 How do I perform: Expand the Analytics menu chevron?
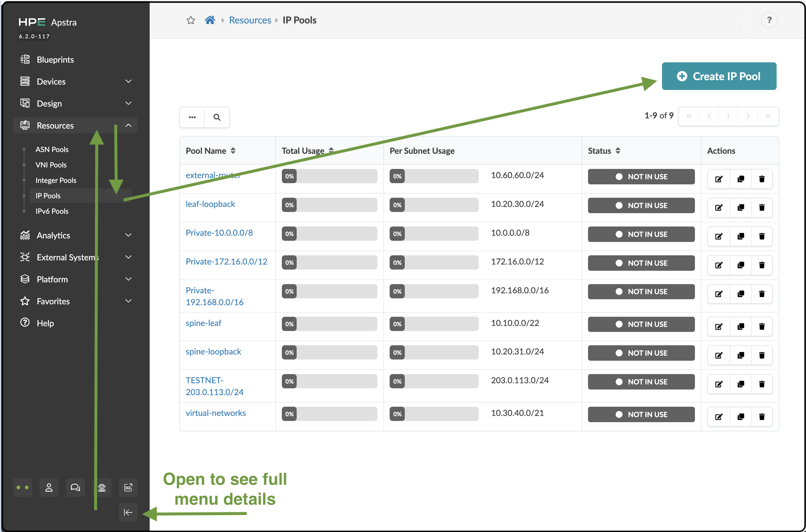click(128, 235)
